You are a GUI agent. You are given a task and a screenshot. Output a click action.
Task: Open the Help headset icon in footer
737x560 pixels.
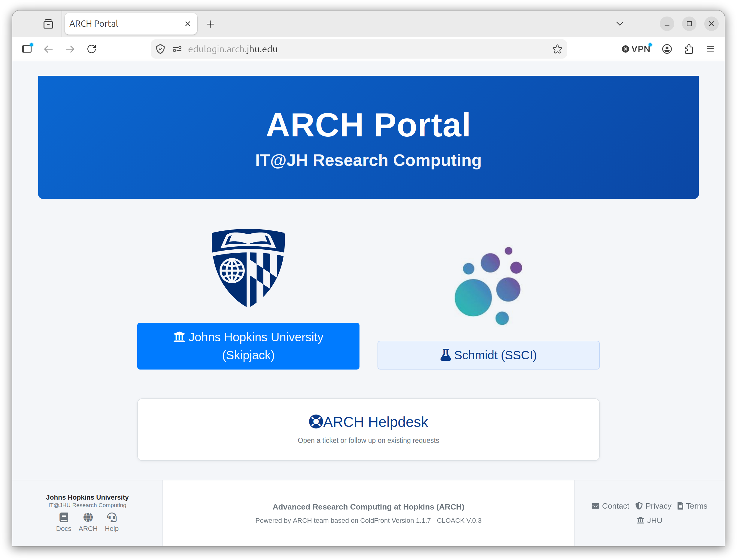[x=112, y=517]
